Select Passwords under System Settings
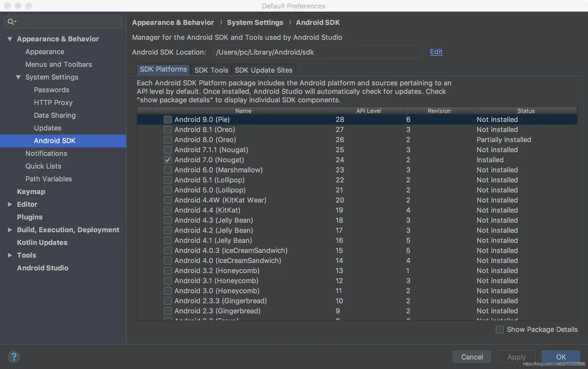The width and height of the screenshot is (588, 369). point(51,90)
